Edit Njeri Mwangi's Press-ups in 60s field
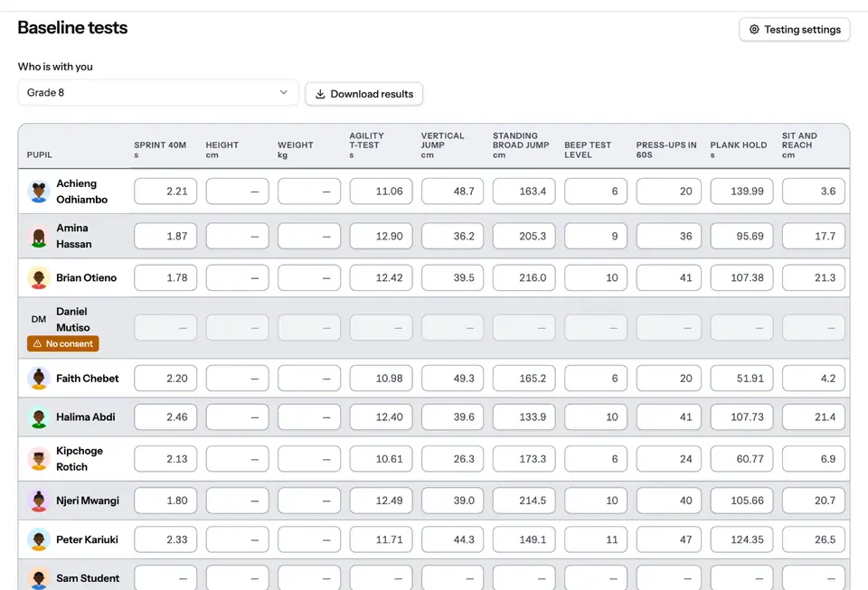The height and width of the screenshot is (590, 868). 669,501
